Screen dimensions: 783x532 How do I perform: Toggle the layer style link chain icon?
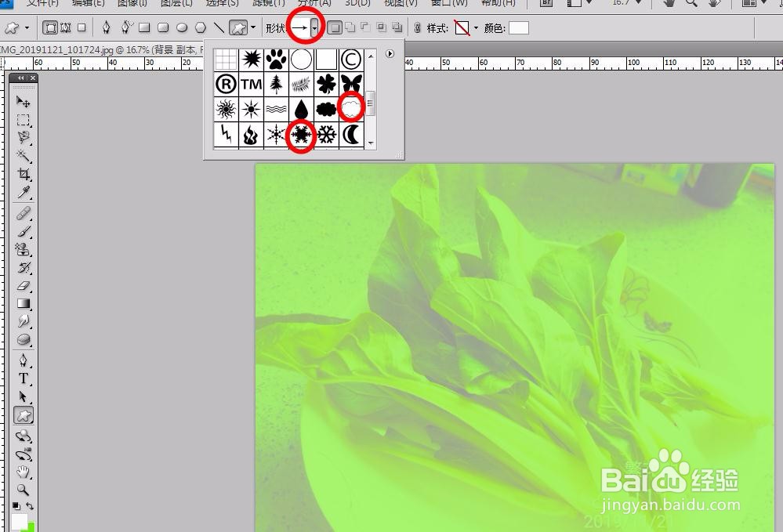[x=418, y=28]
